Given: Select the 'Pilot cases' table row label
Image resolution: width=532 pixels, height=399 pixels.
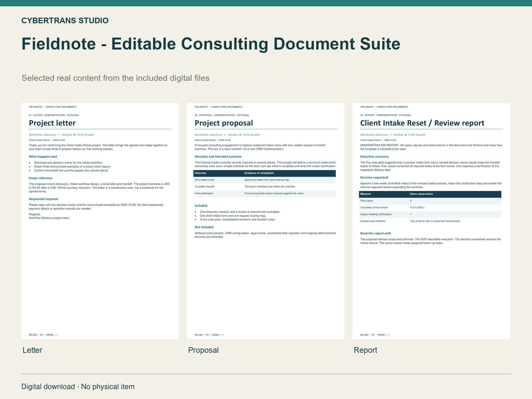Looking at the screenshot, I should point(384,201).
